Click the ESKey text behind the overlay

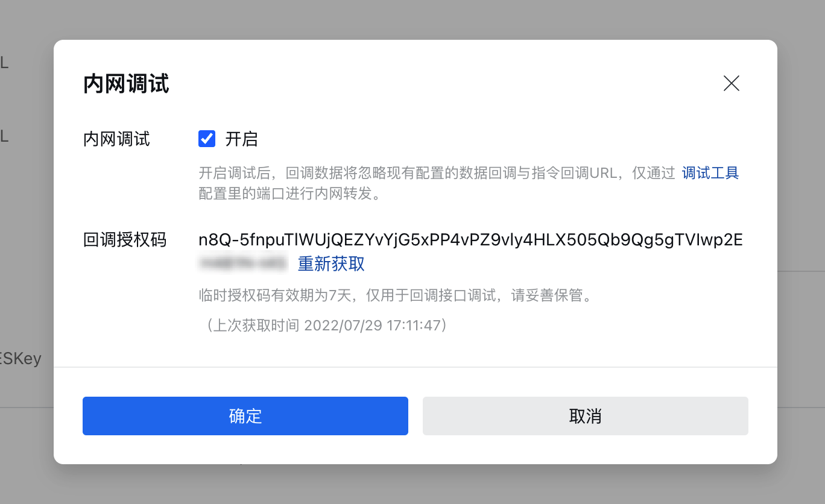21,359
